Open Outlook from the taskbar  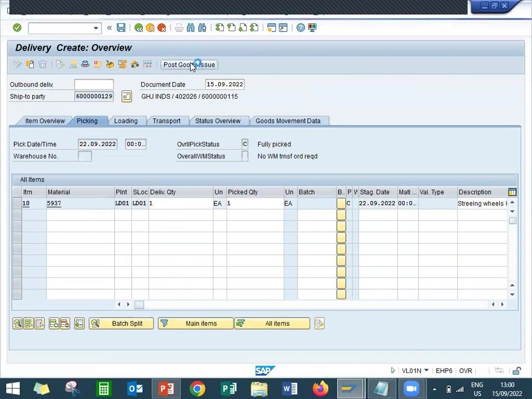[135, 389]
